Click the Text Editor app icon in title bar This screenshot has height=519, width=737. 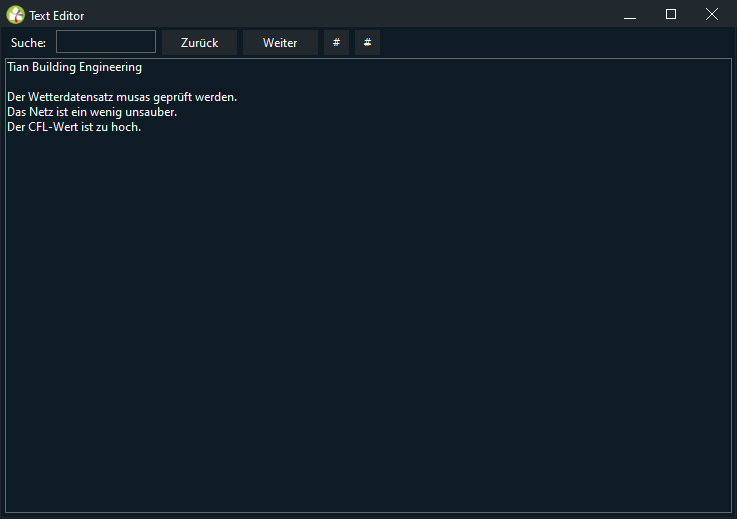tap(15, 15)
